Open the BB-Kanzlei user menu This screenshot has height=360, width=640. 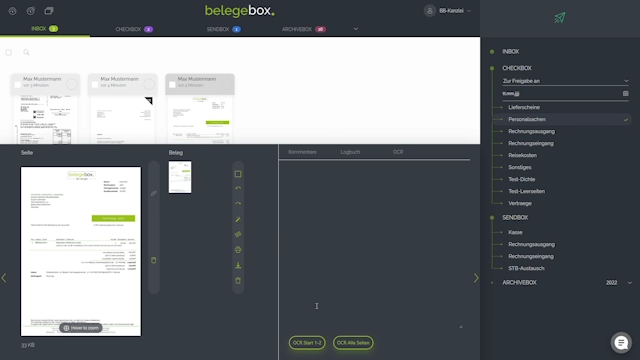(x=447, y=11)
